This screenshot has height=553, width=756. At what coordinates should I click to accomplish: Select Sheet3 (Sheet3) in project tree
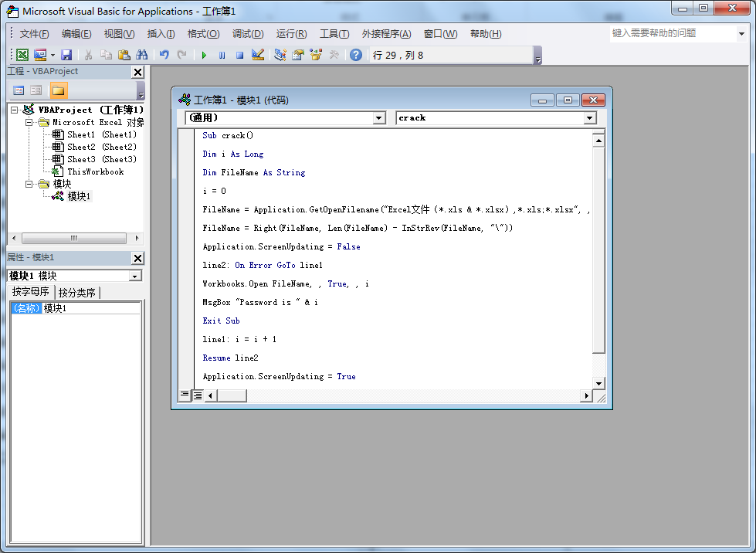click(x=94, y=159)
